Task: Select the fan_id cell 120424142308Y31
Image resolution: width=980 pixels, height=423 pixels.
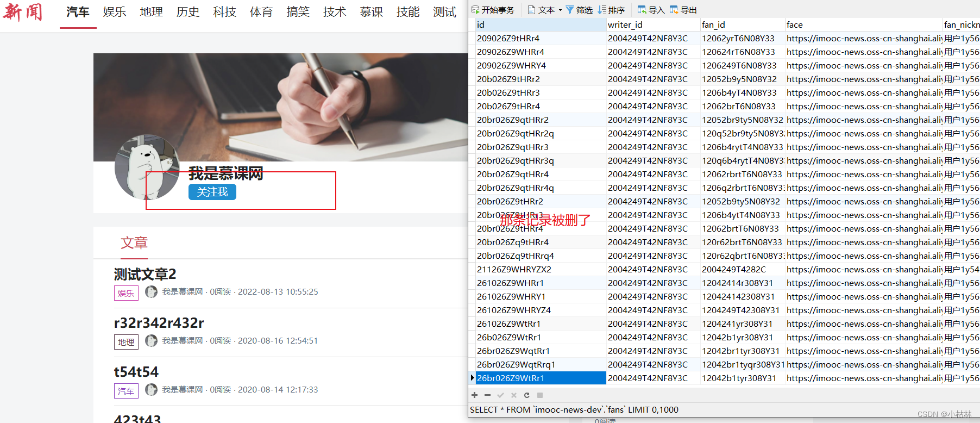Action: tap(742, 296)
